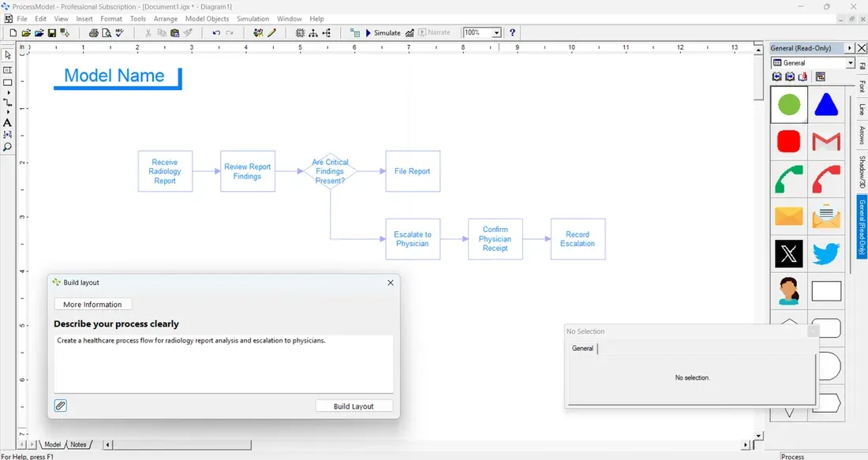Image resolution: width=868 pixels, height=460 pixels.
Task: Open the Window menu
Action: tap(290, 19)
